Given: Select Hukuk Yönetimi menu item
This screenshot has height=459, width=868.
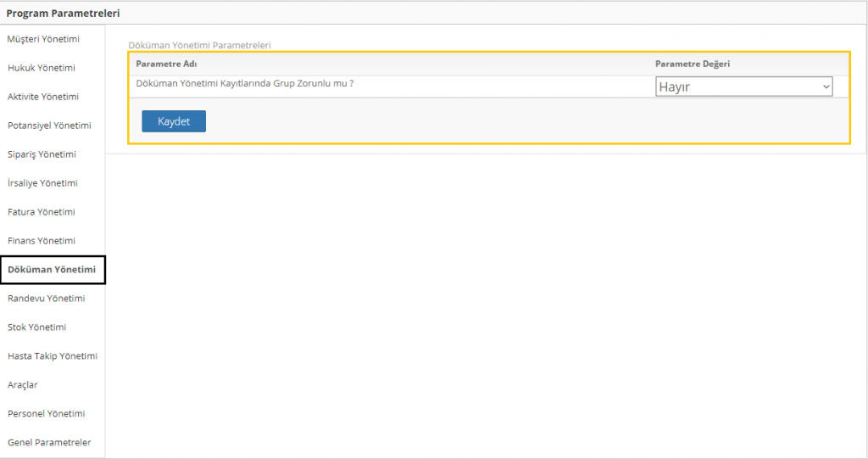Looking at the screenshot, I should (42, 68).
